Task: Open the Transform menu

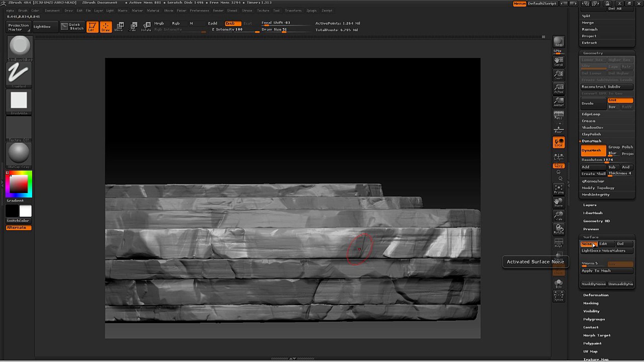Action: [293, 11]
